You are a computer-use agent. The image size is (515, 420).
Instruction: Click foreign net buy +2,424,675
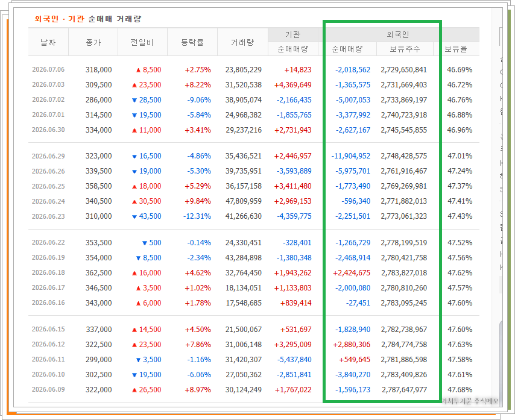pos(352,273)
